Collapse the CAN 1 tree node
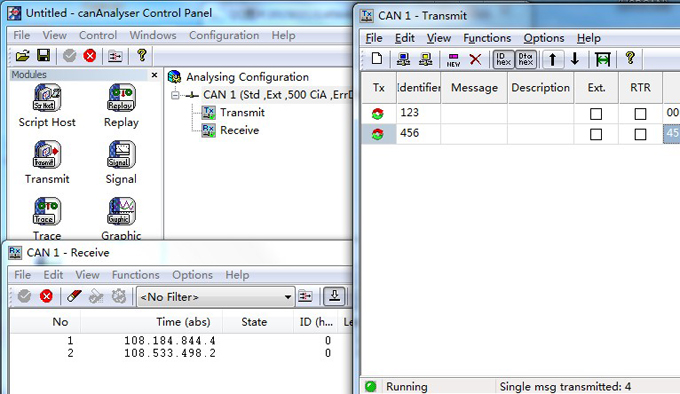This screenshot has width=680, height=394. (175, 95)
